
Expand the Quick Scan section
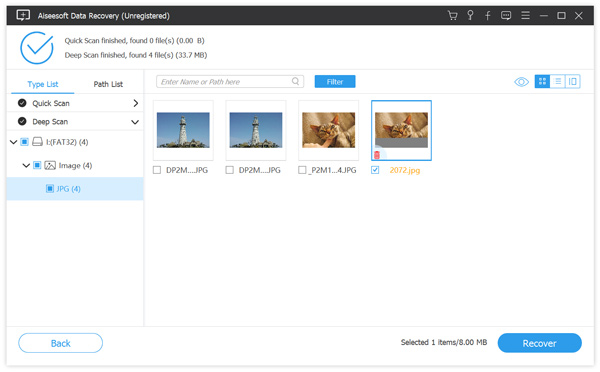[x=135, y=103]
